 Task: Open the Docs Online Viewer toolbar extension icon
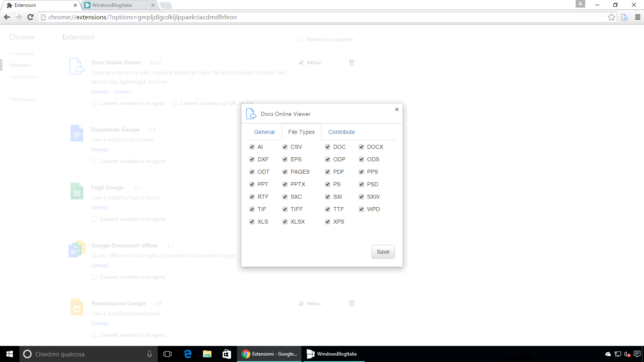point(624,17)
